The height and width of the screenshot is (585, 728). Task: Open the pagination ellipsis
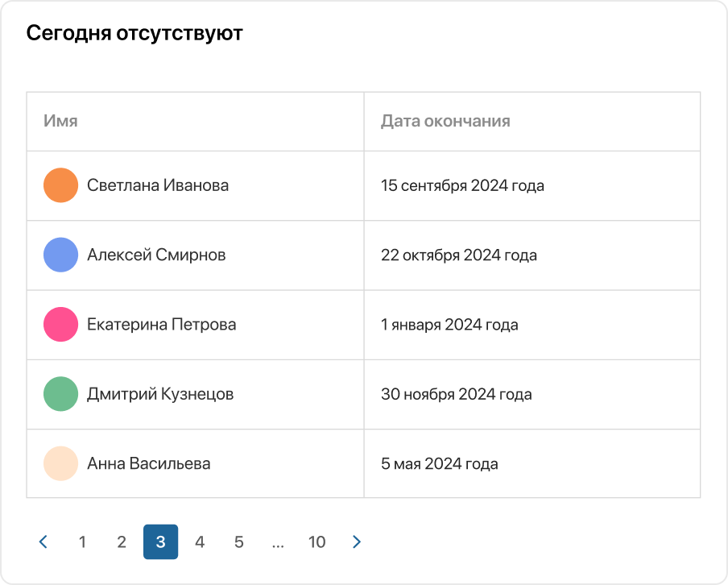pyautogui.click(x=278, y=541)
